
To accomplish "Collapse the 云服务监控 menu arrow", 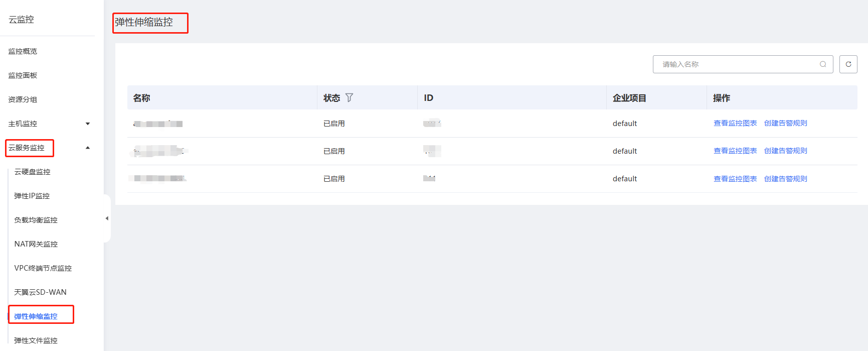I will click(88, 148).
